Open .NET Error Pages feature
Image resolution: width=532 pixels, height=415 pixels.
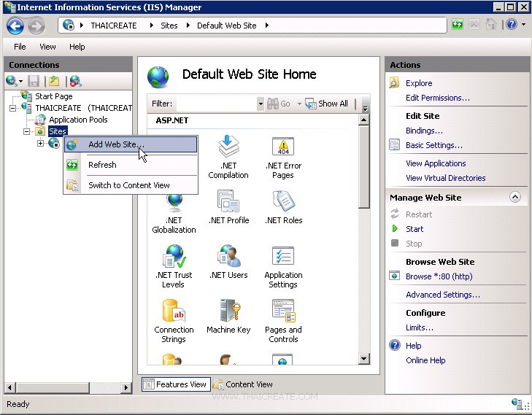[x=283, y=158]
